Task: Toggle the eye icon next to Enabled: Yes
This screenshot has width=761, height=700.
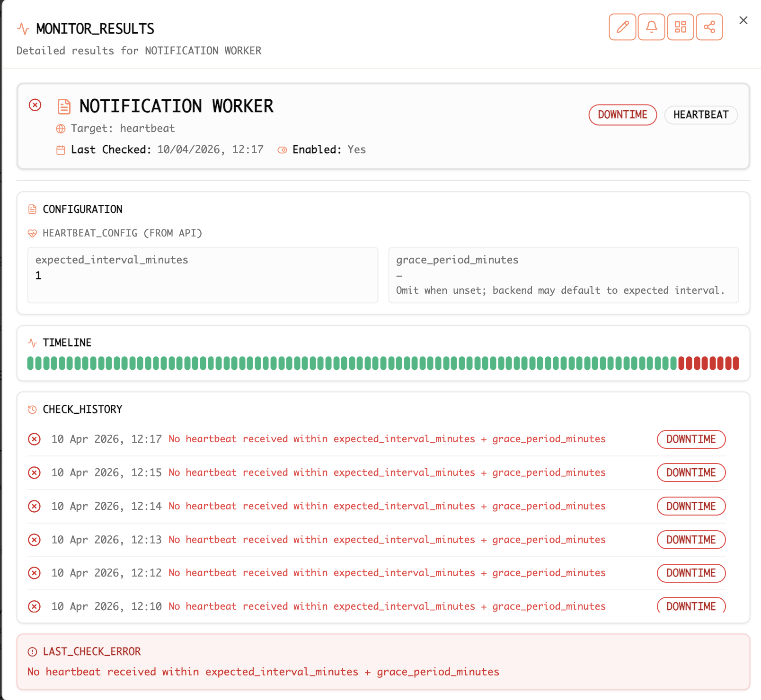Action: [282, 149]
